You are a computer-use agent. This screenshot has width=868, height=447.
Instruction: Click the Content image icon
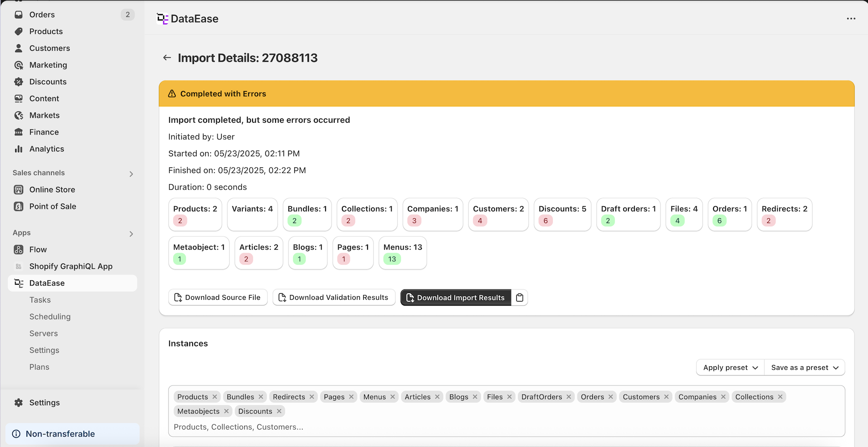pos(19,99)
